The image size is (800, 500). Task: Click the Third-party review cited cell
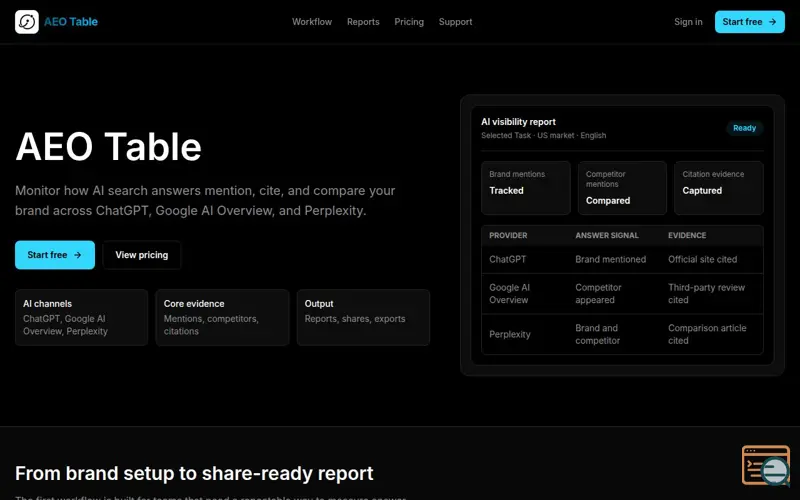(x=707, y=294)
